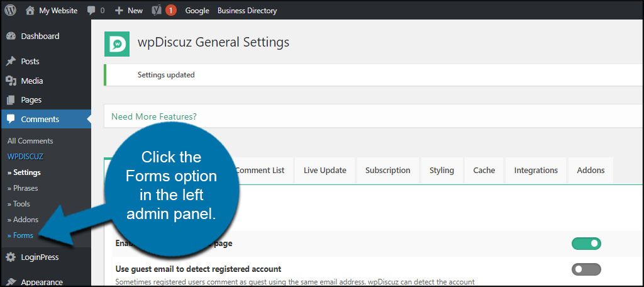
Task: Expand the Appearance sidebar menu
Action: tap(42, 282)
